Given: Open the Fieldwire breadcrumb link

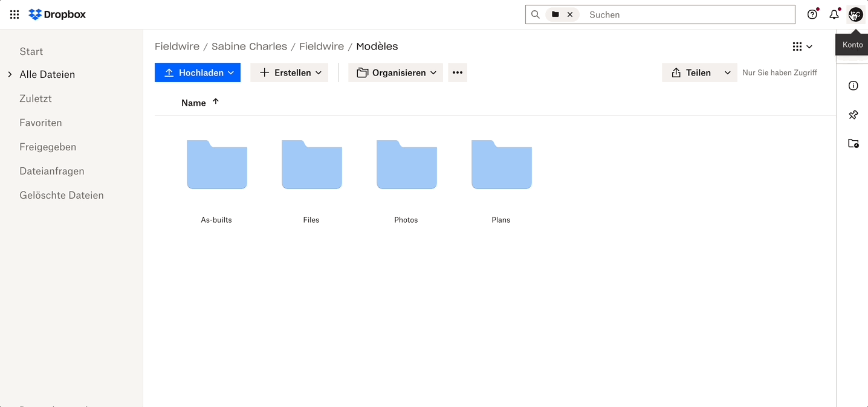Looking at the screenshot, I should coord(177,46).
